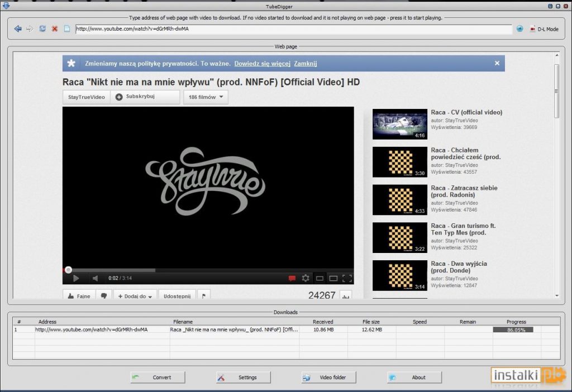The image size is (572, 392).
Task: Click the Zamknij link in the banner
Action: (306, 64)
